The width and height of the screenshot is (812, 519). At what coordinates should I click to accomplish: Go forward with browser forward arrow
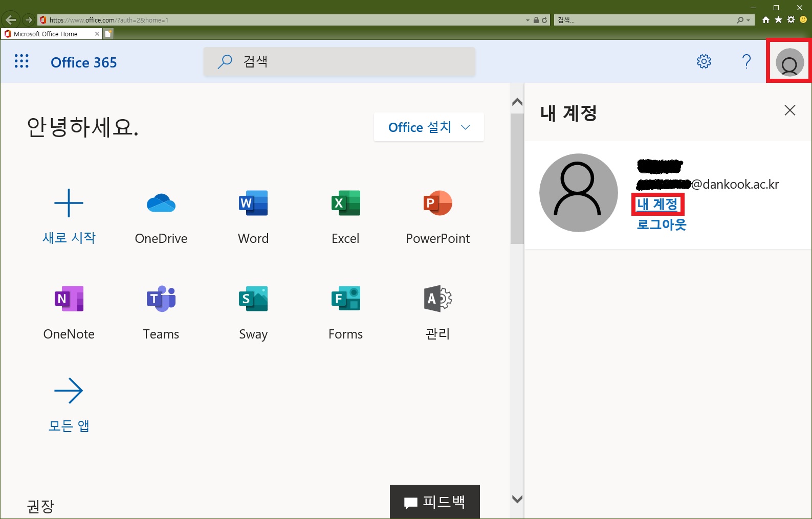(x=29, y=20)
